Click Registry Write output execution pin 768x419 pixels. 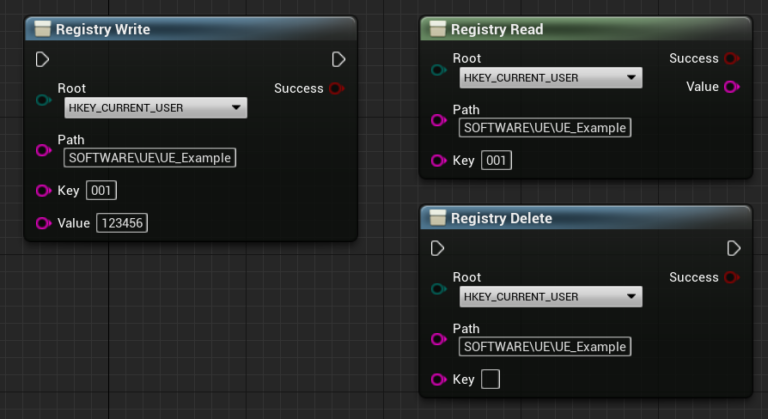click(338, 59)
